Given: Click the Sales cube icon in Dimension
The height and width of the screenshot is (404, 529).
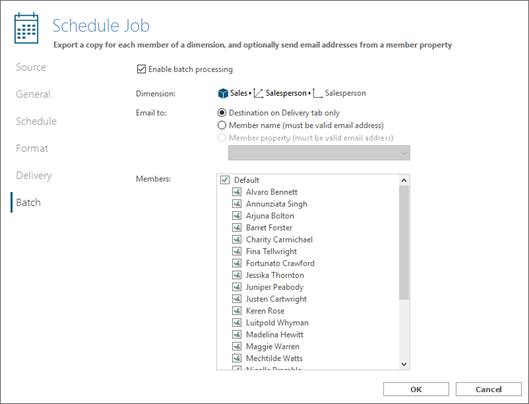Looking at the screenshot, I should pos(223,93).
